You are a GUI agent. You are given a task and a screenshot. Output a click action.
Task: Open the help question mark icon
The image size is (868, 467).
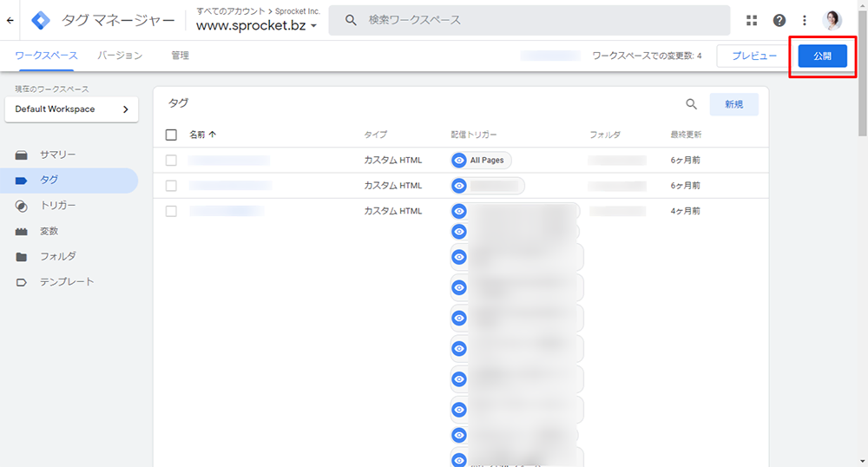(779, 20)
